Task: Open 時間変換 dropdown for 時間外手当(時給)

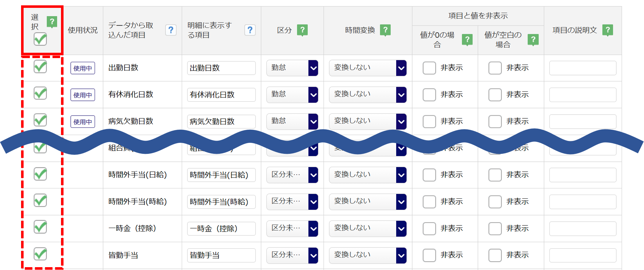Action: (x=368, y=202)
